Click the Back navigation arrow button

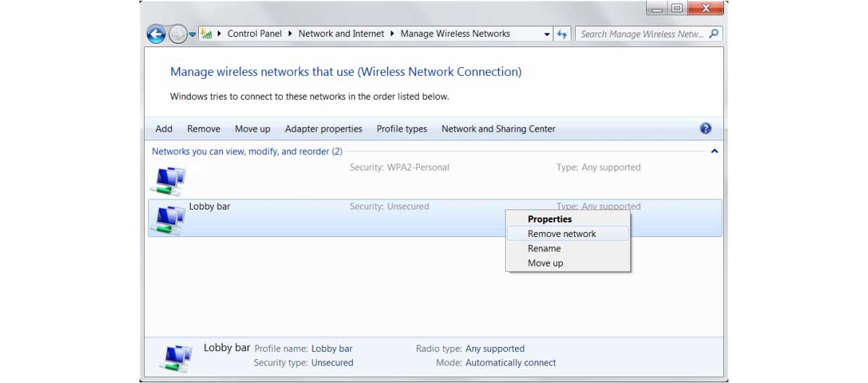[156, 34]
